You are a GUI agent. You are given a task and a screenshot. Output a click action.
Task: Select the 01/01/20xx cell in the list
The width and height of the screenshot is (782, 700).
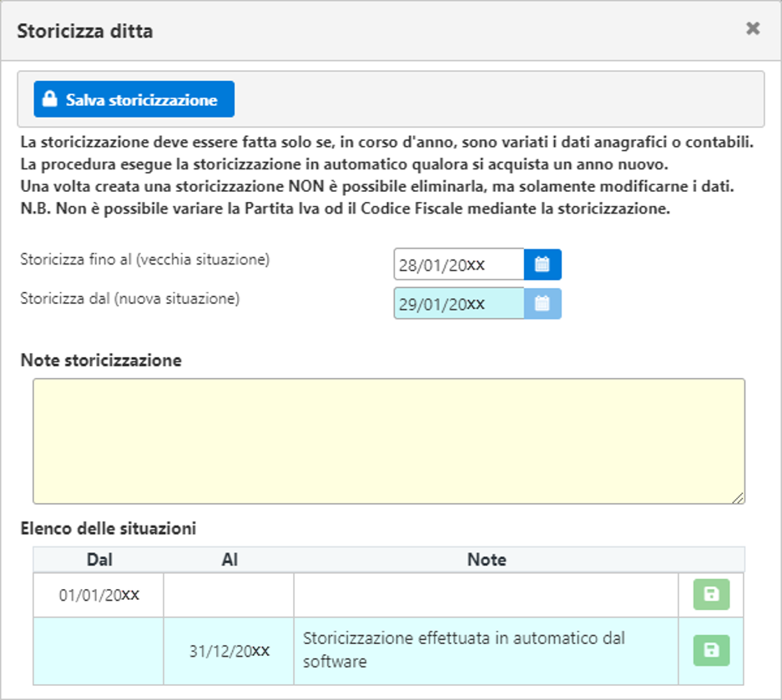point(98,595)
